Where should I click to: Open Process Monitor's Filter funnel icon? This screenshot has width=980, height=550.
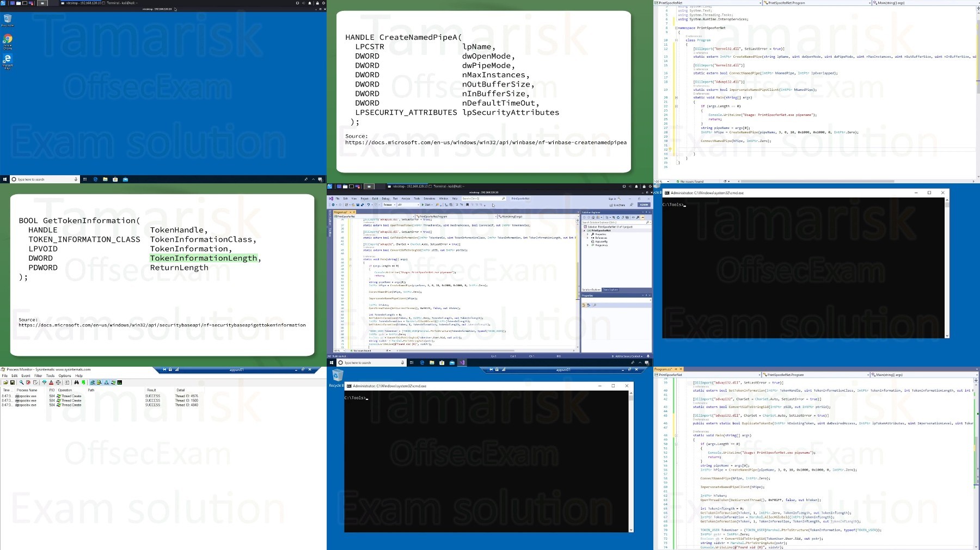(44, 382)
